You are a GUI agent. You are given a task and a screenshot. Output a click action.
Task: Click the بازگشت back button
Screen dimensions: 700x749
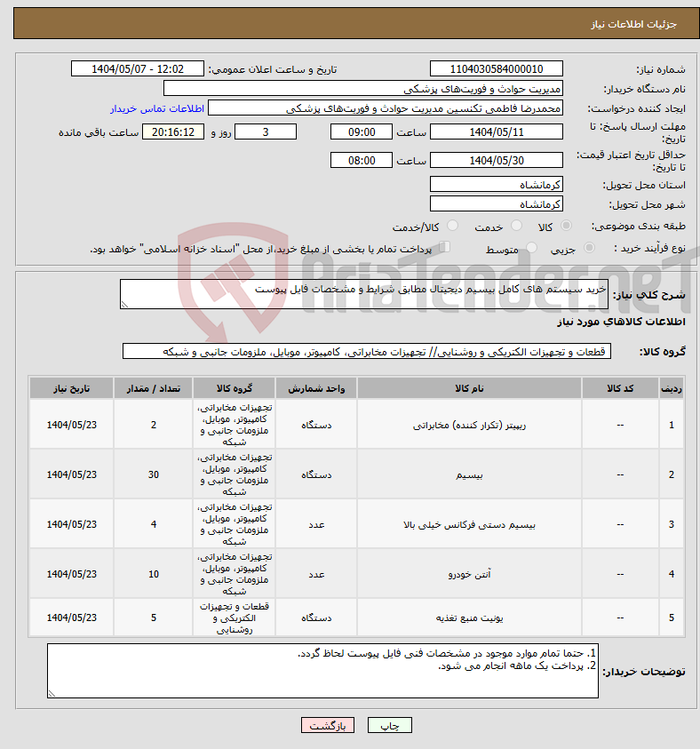(328, 726)
